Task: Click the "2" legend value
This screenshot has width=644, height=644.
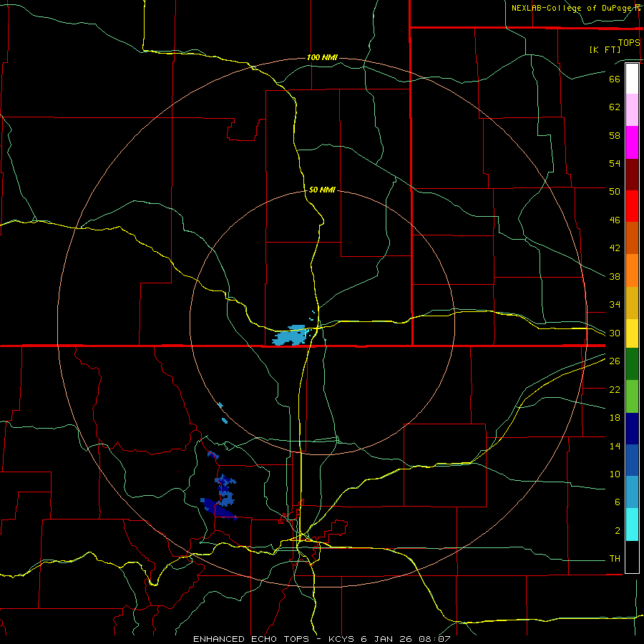Action: [x=618, y=531]
